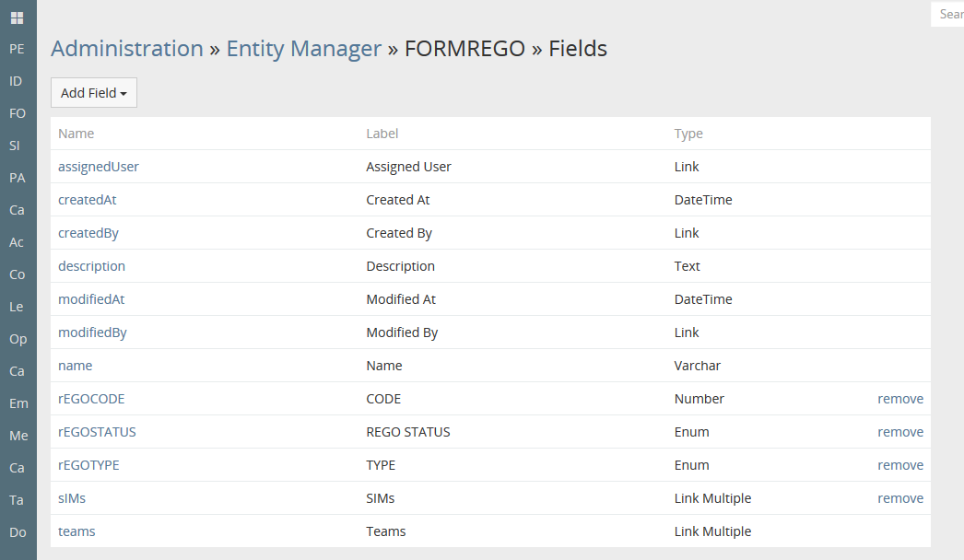Open the Em sidebar item
This screenshot has height=560, width=964.
[x=18, y=403]
